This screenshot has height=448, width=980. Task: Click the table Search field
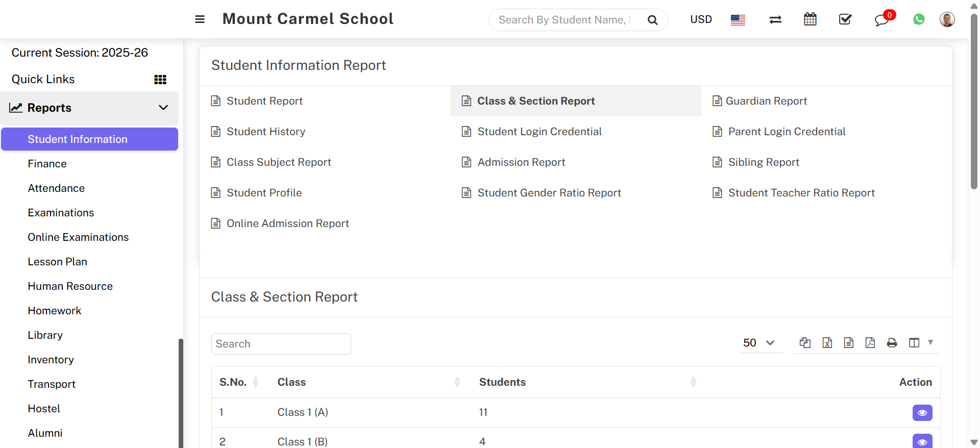[281, 344]
